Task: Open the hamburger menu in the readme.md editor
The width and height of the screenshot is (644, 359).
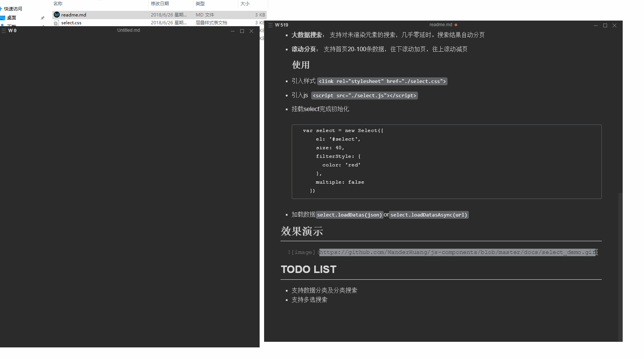Action: click(270, 25)
